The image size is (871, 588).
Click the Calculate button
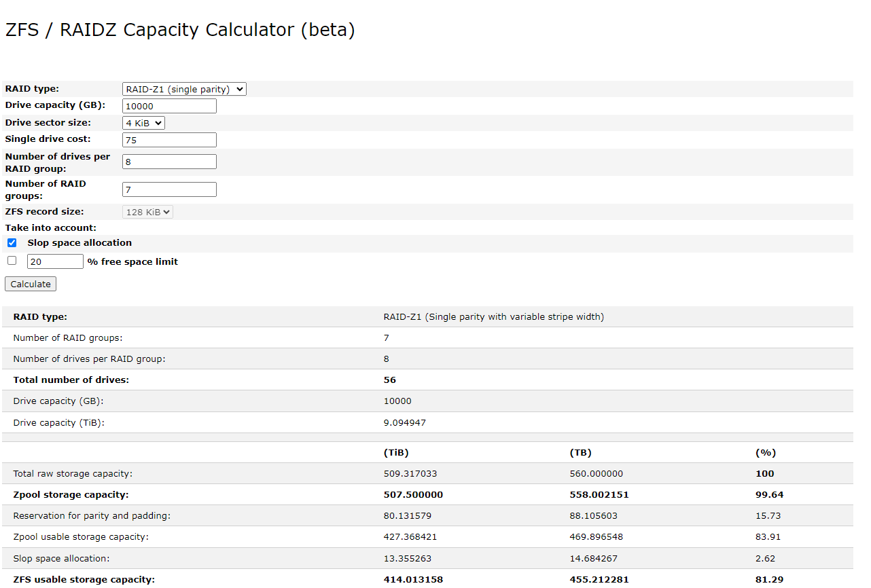pos(31,284)
